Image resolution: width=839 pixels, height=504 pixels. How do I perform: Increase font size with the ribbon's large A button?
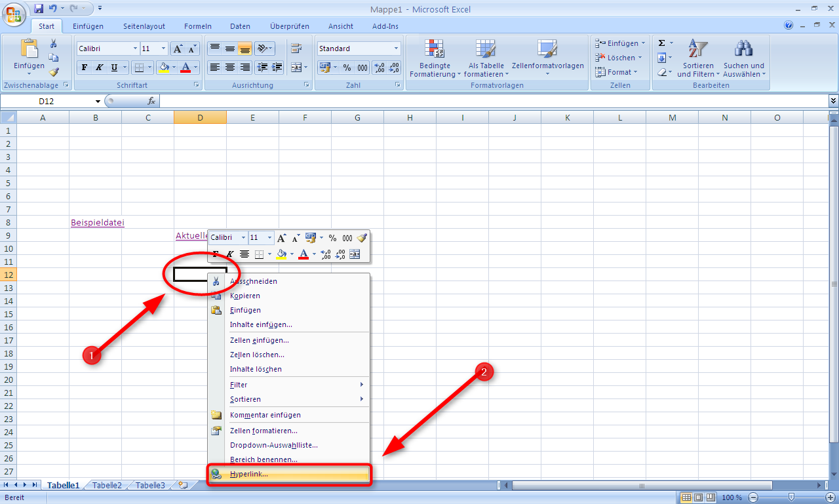[178, 48]
